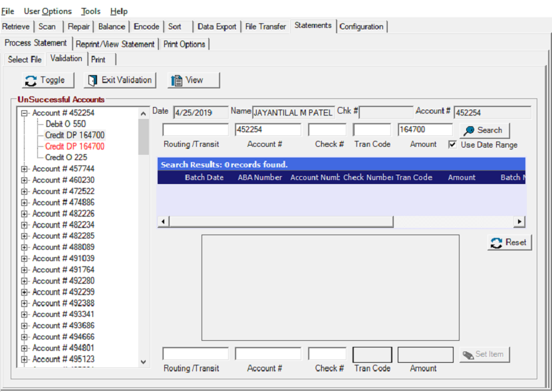Select the red Credit DP 164700 entry

point(74,146)
